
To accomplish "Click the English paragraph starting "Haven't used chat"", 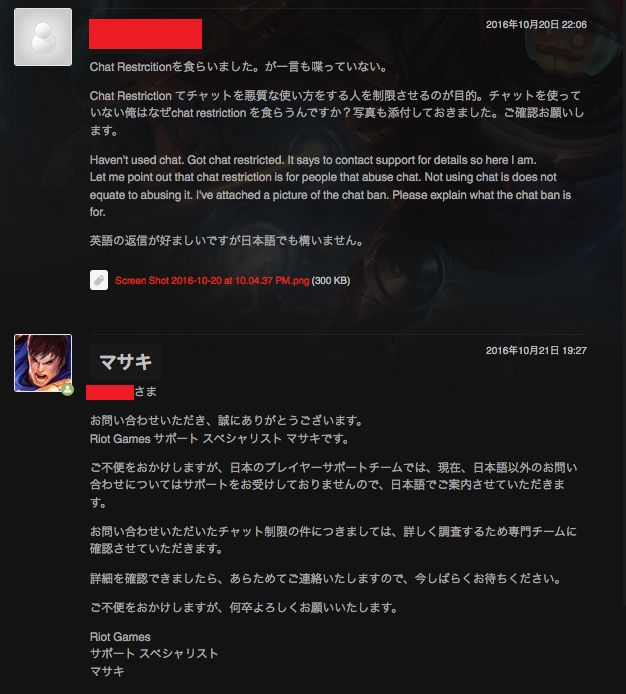I will [330, 186].
